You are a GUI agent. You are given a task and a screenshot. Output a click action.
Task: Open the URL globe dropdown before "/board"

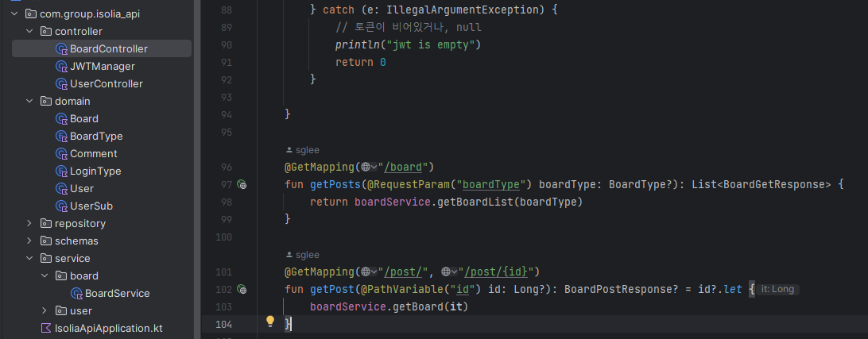coord(369,167)
